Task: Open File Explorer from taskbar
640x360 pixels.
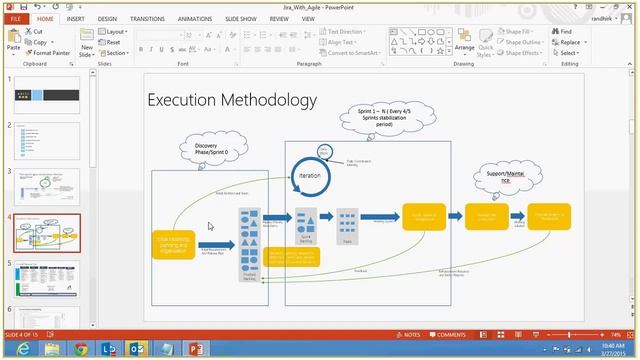Action: point(52,349)
